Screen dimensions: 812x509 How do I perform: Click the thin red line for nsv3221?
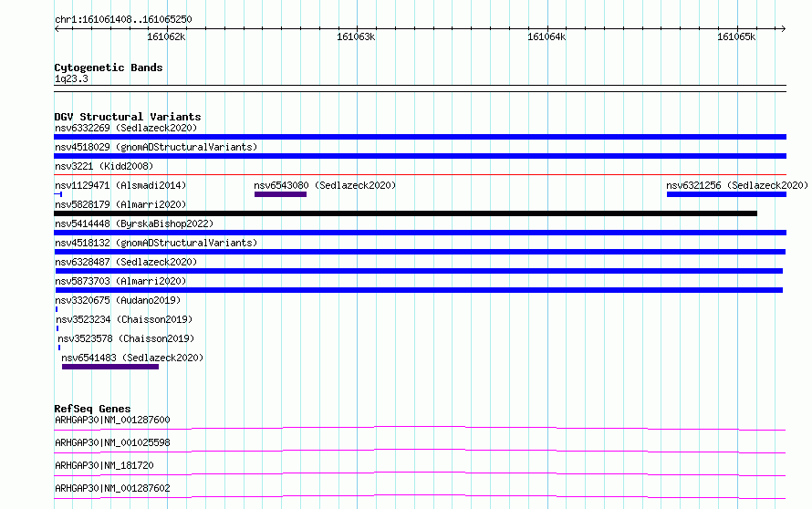tap(420, 175)
